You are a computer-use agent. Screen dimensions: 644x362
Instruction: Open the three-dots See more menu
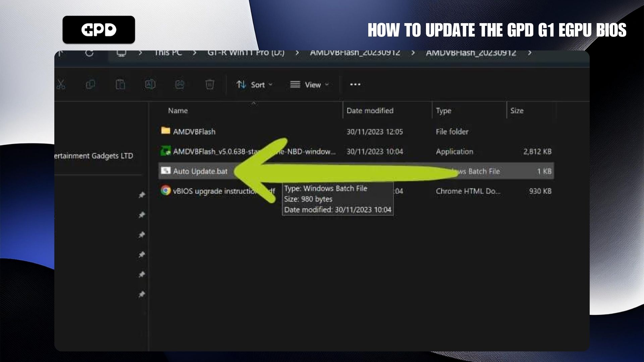(355, 84)
